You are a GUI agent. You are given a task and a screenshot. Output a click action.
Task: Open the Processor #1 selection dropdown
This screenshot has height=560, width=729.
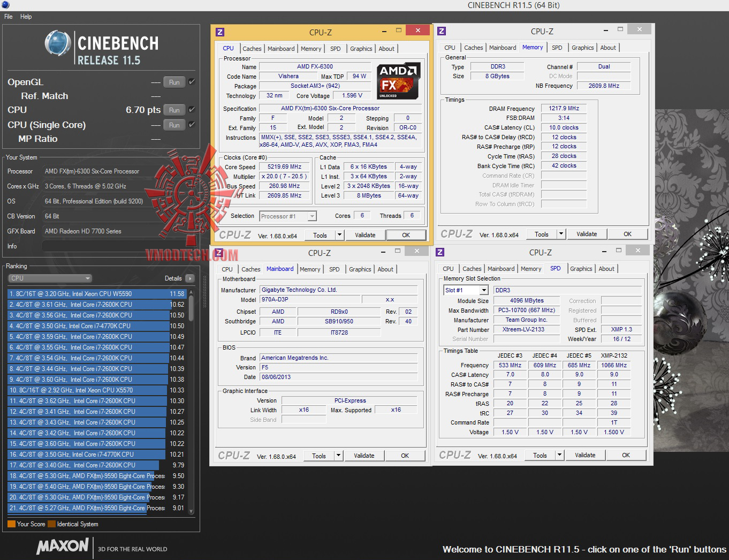pos(288,216)
